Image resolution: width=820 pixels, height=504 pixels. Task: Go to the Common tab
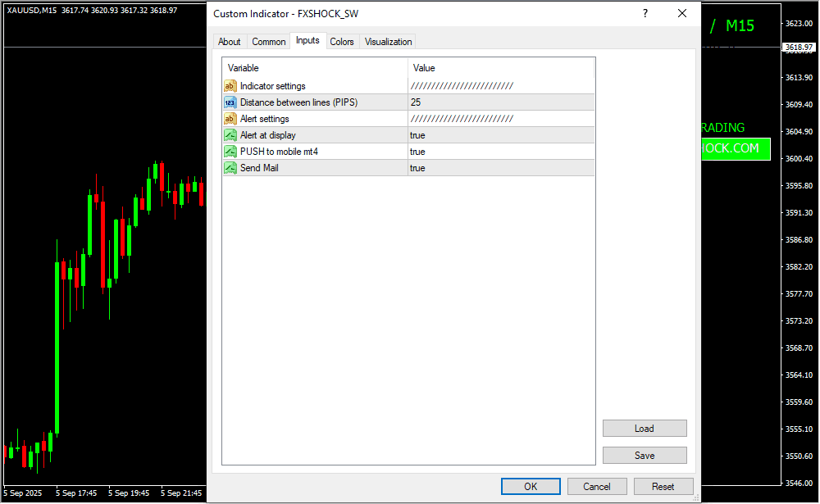[269, 42]
